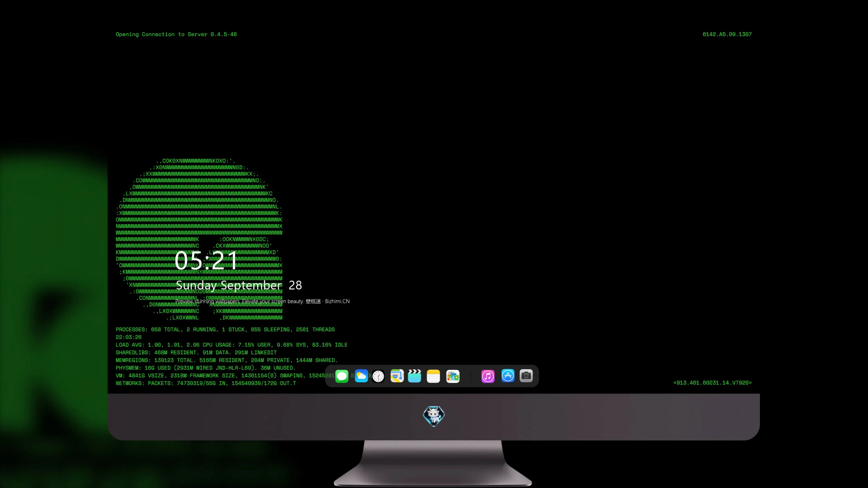Click the PROCESSES: 658 TOTAL line
868x488 pixels.
pos(225,329)
